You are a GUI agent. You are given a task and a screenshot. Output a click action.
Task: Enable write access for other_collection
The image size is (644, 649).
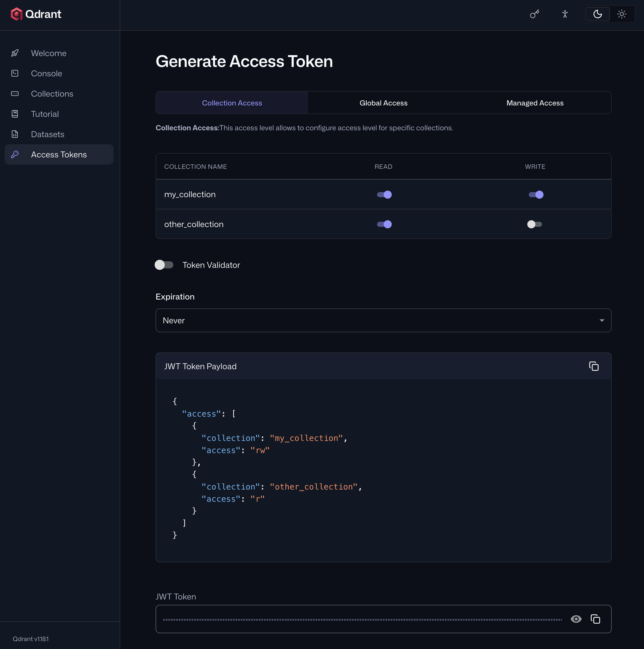pyautogui.click(x=535, y=224)
